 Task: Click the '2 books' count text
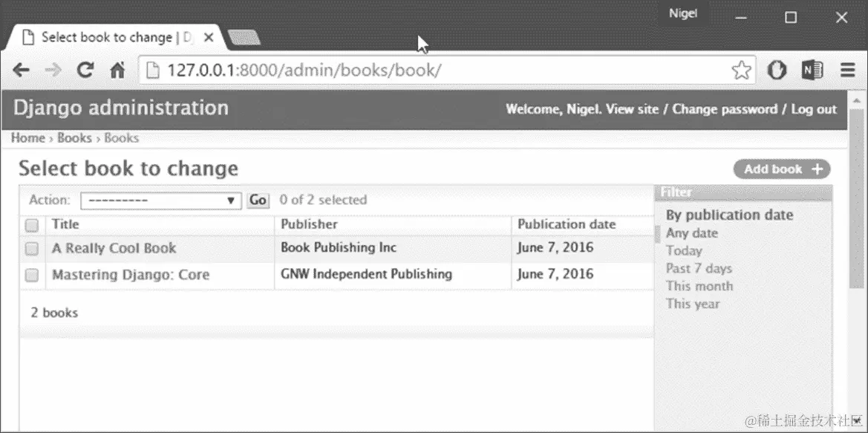(x=54, y=313)
